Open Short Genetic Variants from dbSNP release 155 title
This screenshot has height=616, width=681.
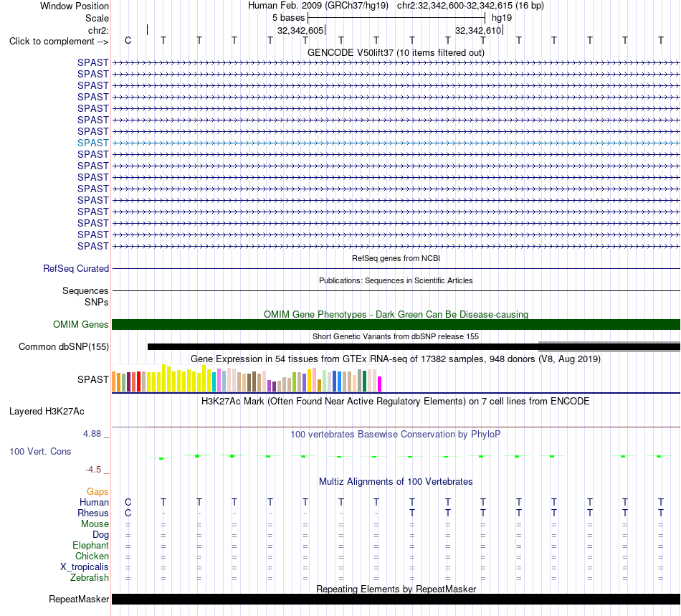pyautogui.click(x=396, y=336)
